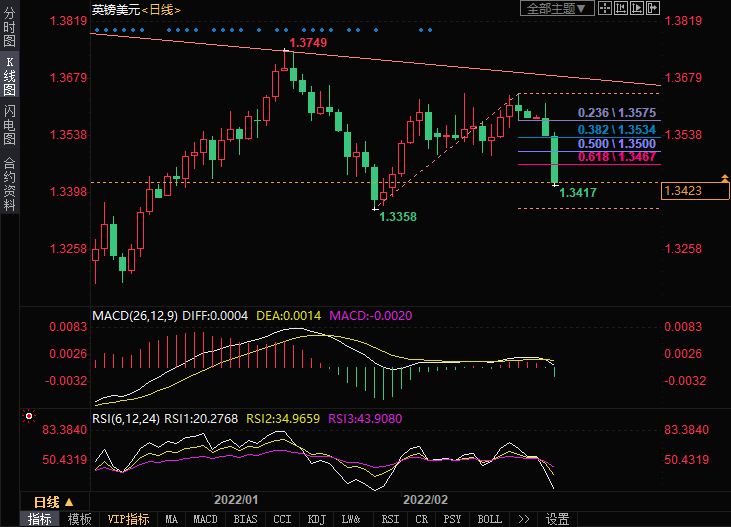Open 设置 settings button
Screen dimensions: 731x527
pyautogui.click(x=557, y=519)
